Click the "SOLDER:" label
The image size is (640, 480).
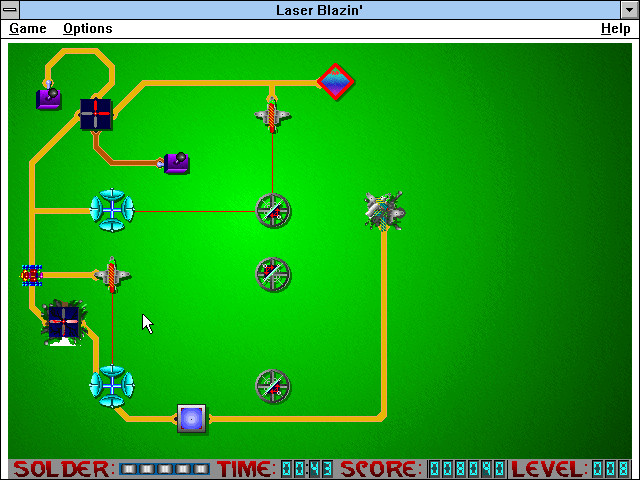(x=62, y=469)
